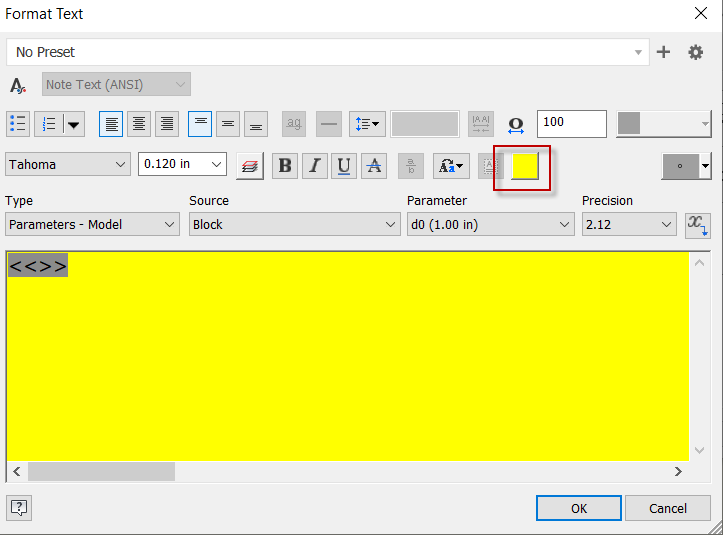This screenshot has width=723, height=535.
Task: Add a new preset with plus icon
Action: coord(663,52)
